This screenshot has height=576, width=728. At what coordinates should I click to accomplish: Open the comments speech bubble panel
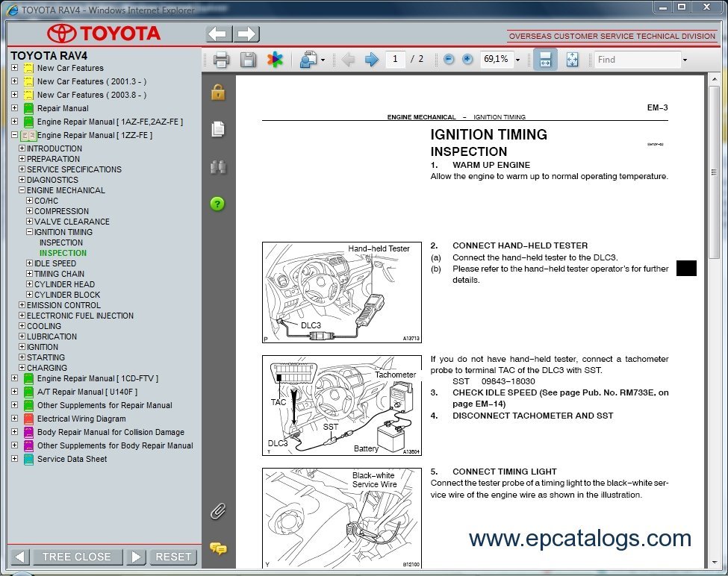218,548
